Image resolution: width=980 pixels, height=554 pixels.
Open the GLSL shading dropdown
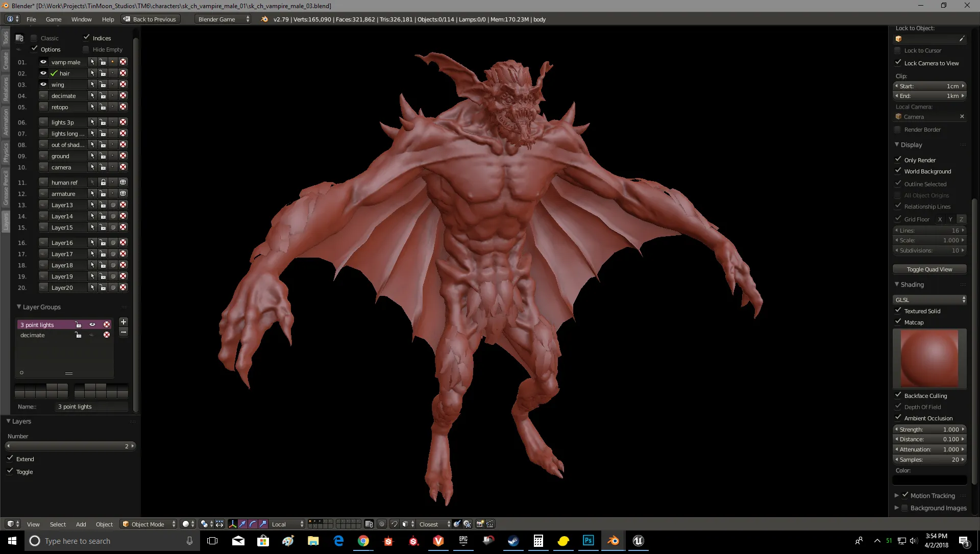tap(929, 299)
